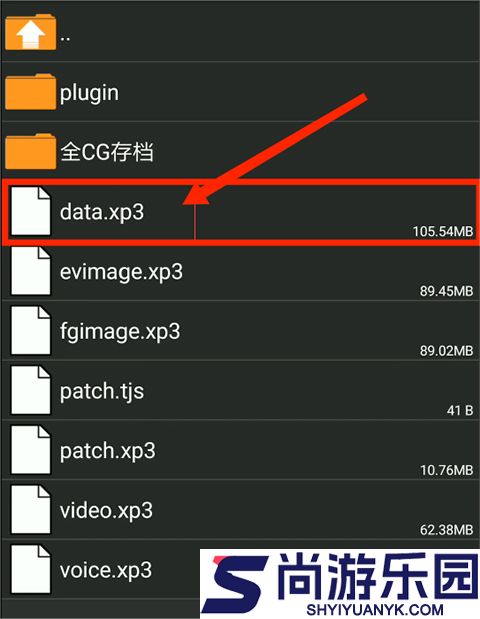Choose the video.xp3 file name
This screenshot has width=480, height=619.
click(x=106, y=510)
